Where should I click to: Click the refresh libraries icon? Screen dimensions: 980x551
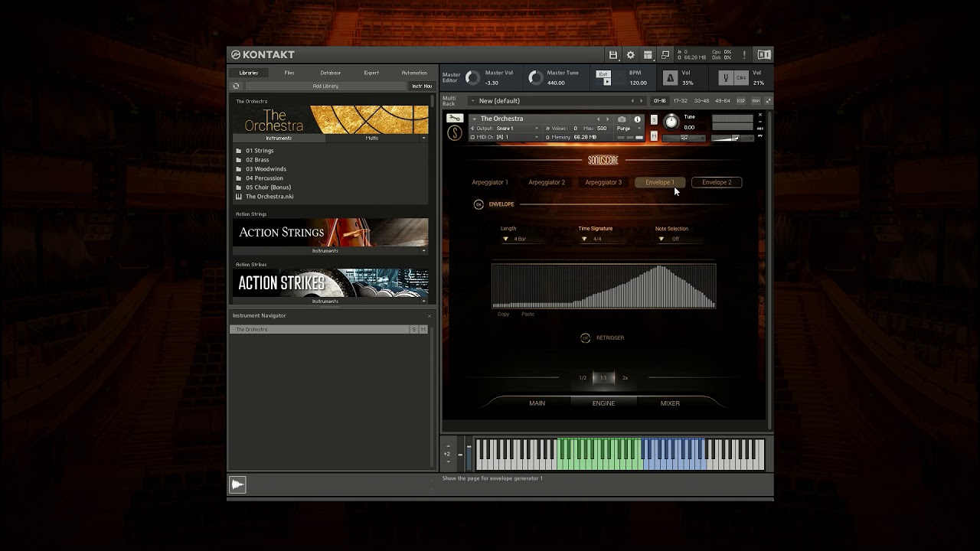[236, 86]
